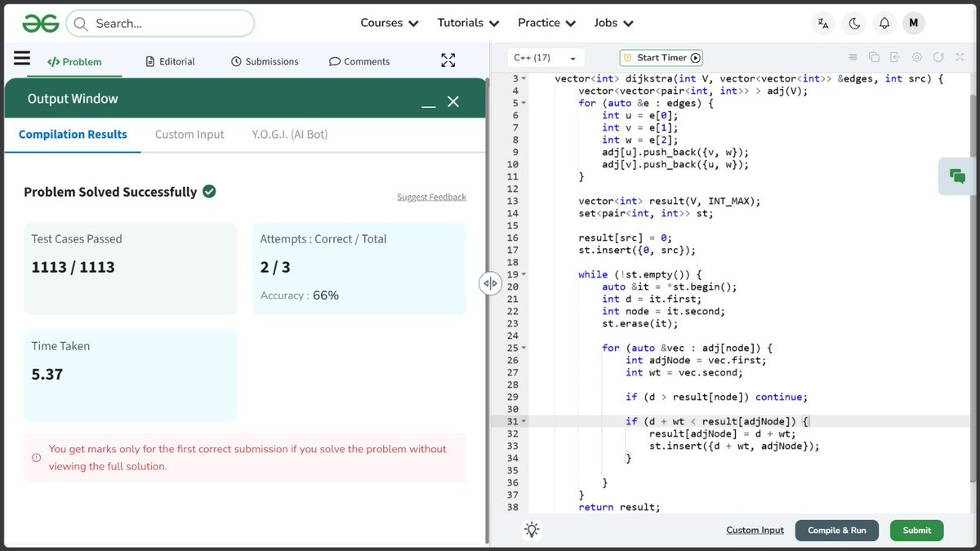The height and width of the screenshot is (551, 980).
Task: Switch to the Editorial tab
Action: tap(171, 61)
